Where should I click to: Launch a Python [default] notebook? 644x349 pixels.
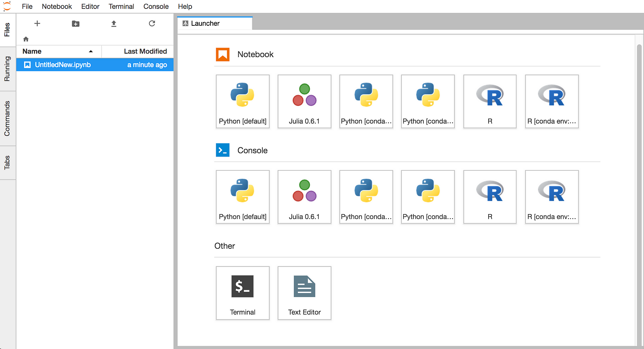[x=243, y=101]
